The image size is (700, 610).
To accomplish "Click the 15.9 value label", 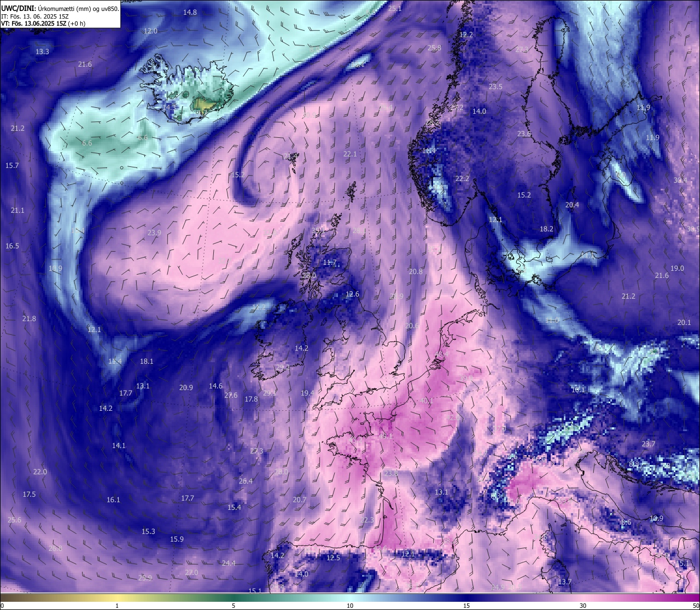I will pos(177,539).
